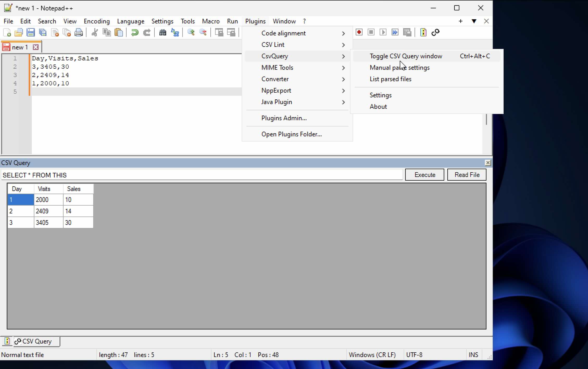
Task: Record a new macro
Action: tap(359, 32)
